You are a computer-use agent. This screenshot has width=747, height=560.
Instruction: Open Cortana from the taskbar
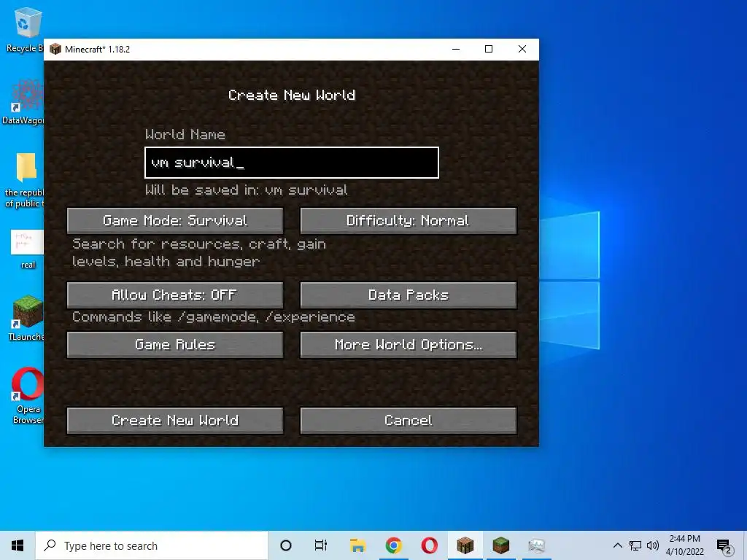pos(286,545)
